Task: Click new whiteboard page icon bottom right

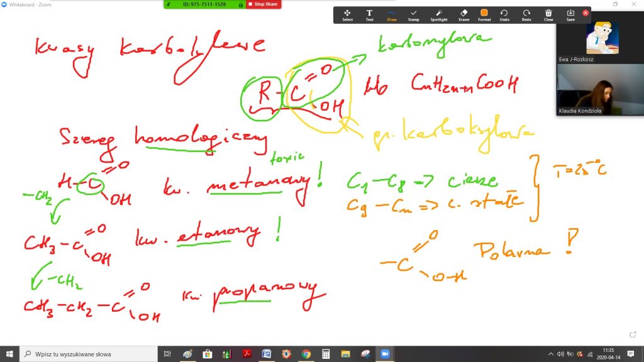Action: click(633, 334)
